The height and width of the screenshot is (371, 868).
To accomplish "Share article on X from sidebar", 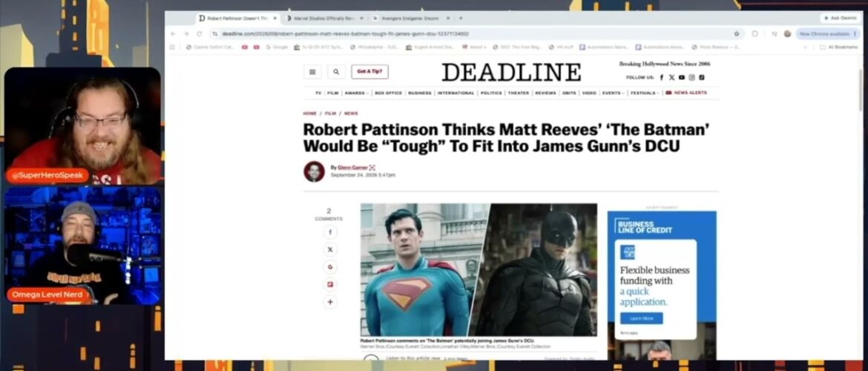I will tap(330, 250).
